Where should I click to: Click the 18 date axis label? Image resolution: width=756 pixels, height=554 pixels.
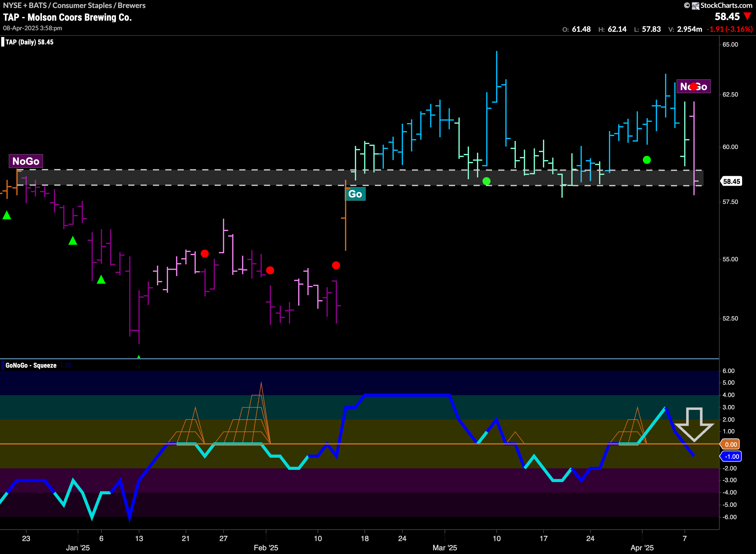point(365,539)
